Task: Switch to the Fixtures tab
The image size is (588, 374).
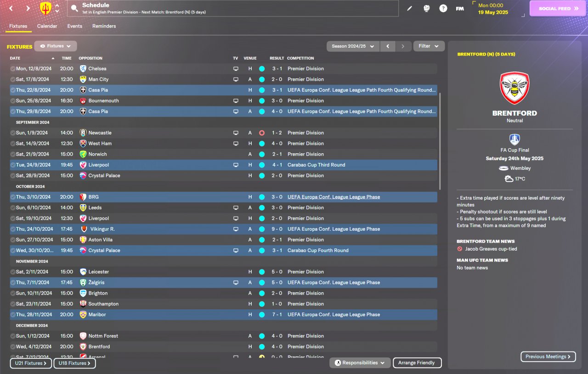Action: (18, 26)
